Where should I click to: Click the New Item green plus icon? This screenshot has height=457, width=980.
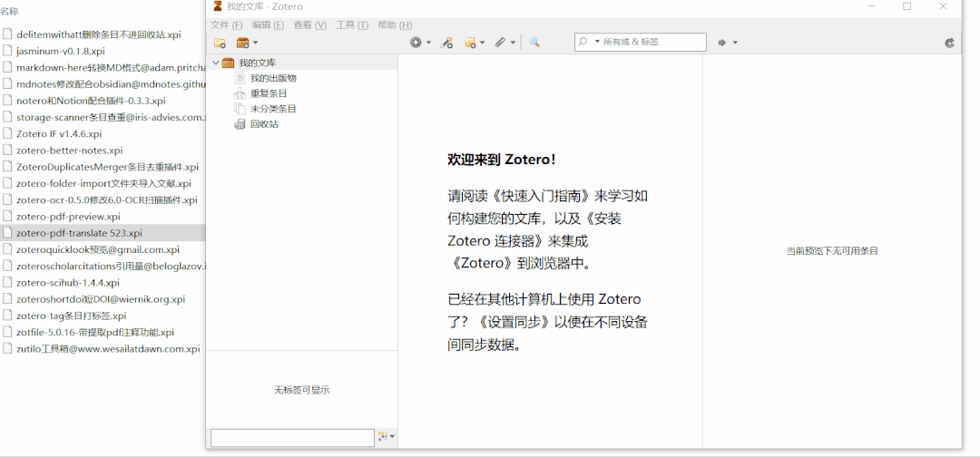tap(416, 43)
